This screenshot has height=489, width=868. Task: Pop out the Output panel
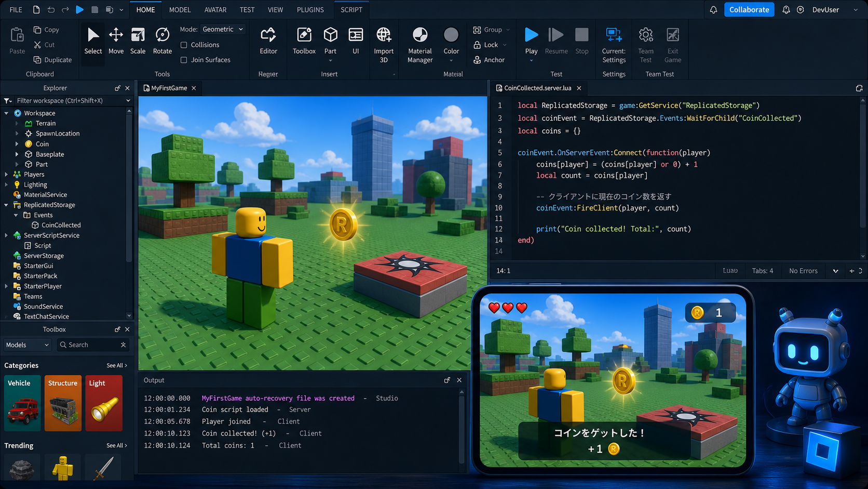click(447, 380)
